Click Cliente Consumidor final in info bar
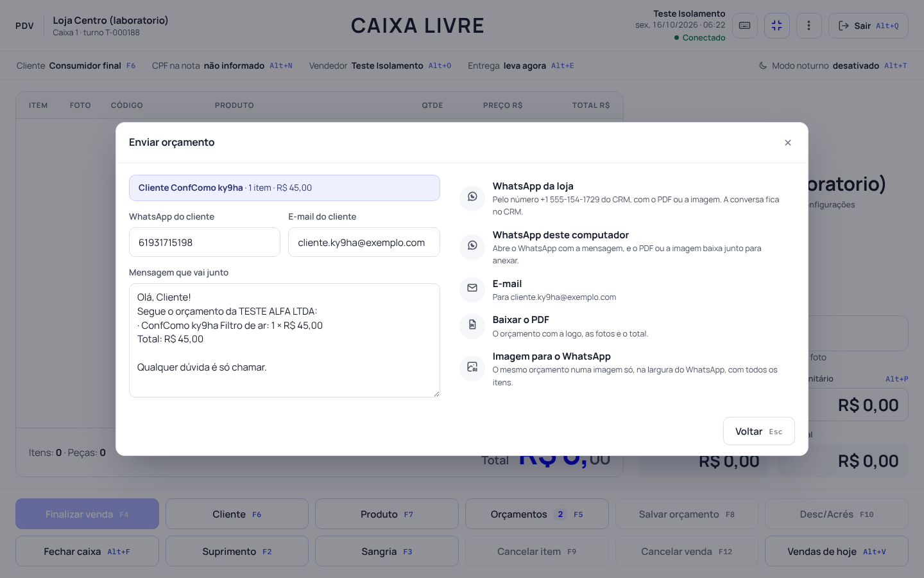 (x=76, y=66)
